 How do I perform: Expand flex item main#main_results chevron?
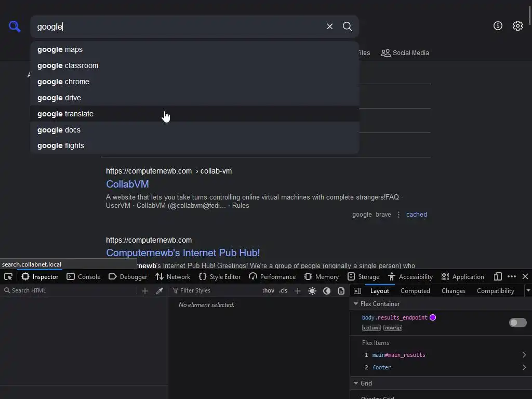(x=524, y=355)
